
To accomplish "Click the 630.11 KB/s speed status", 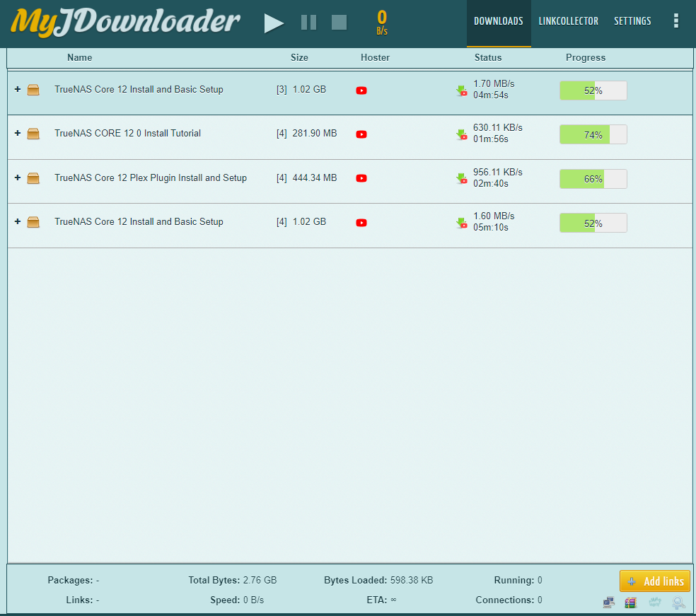I will (497, 128).
